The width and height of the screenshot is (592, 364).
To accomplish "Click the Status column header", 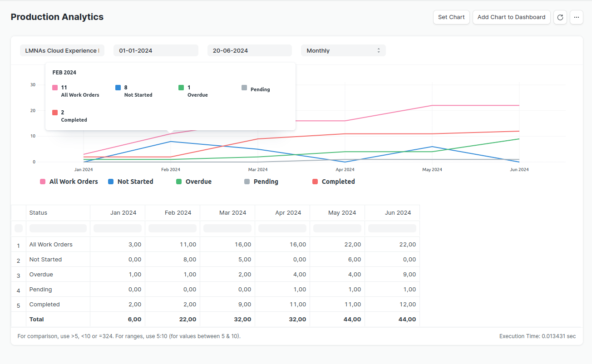I will point(58,212).
